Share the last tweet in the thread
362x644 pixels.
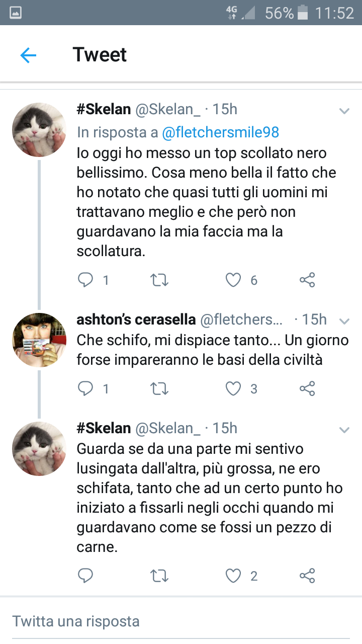point(307,576)
